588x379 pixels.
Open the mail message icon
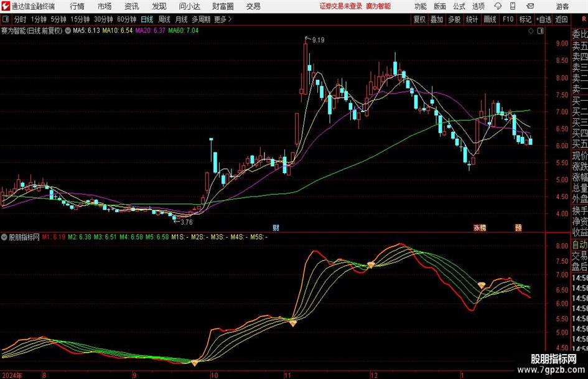(x=530, y=6)
